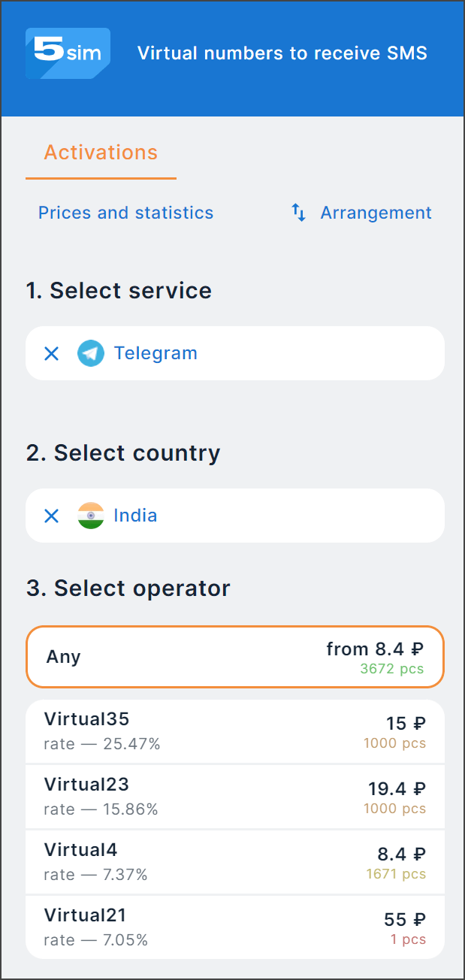Viewport: 465px width, 980px height.
Task: Click the 55 ₽ price for Virtual21
Action: 406,920
